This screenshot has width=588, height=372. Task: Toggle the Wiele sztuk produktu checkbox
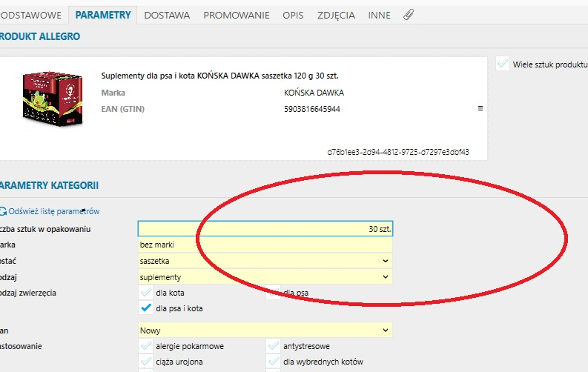(503, 64)
